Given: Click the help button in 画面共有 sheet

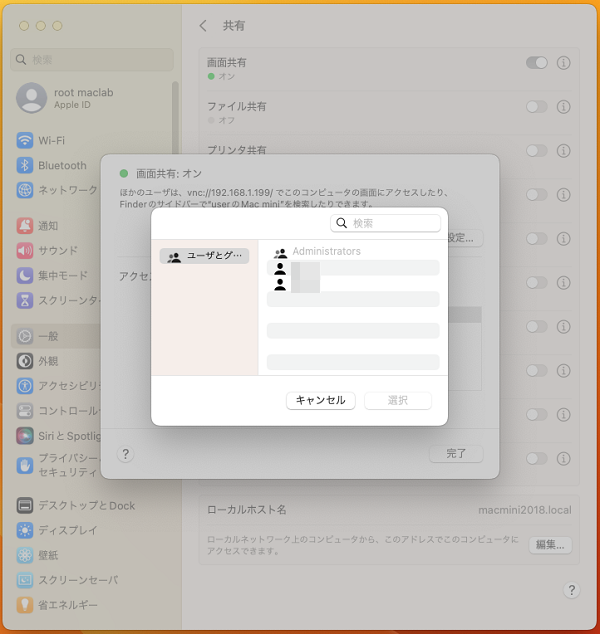Looking at the screenshot, I should point(125,454).
